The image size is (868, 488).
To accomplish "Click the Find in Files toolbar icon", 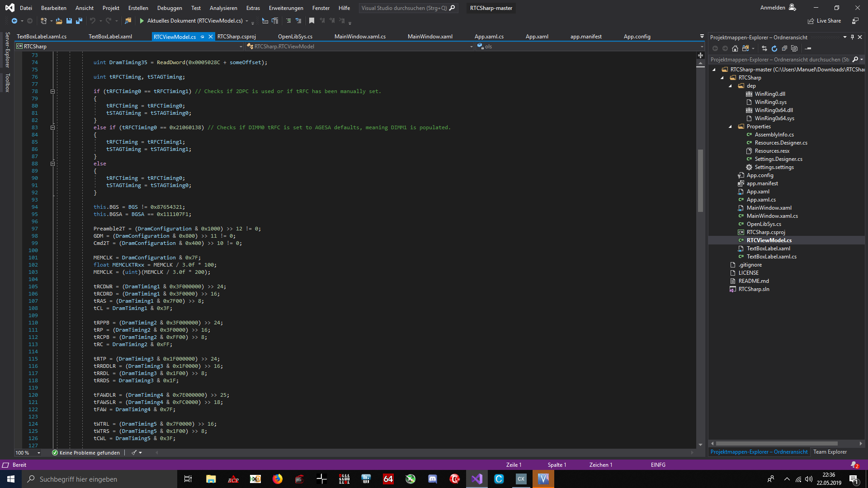I will pyautogui.click(x=128, y=21).
